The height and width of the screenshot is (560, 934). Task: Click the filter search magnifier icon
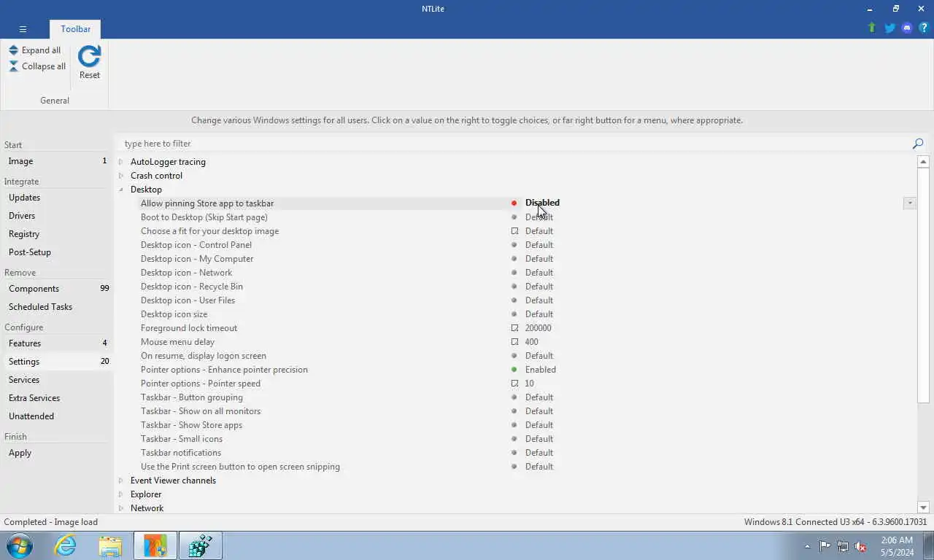click(918, 144)
